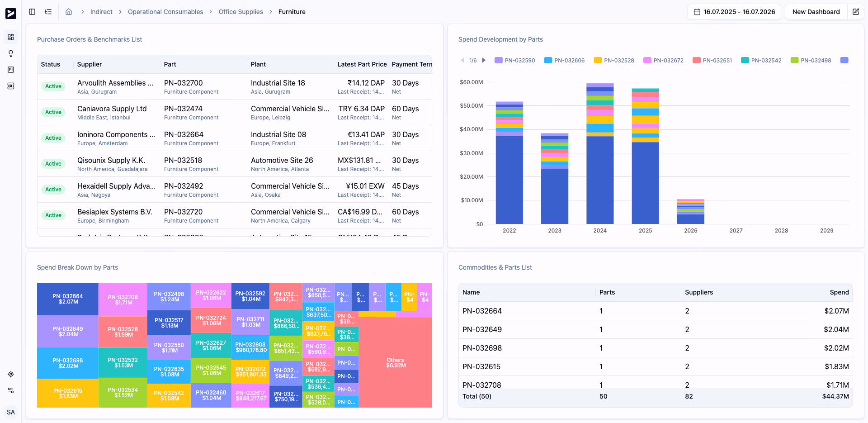Select PN-032649 treemap tile

[x=68, y=331]
